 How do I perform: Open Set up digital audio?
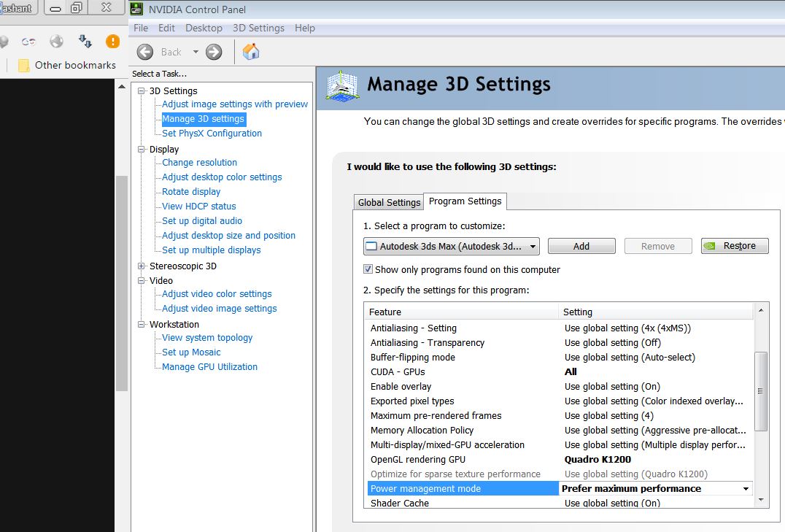[202, 220]
